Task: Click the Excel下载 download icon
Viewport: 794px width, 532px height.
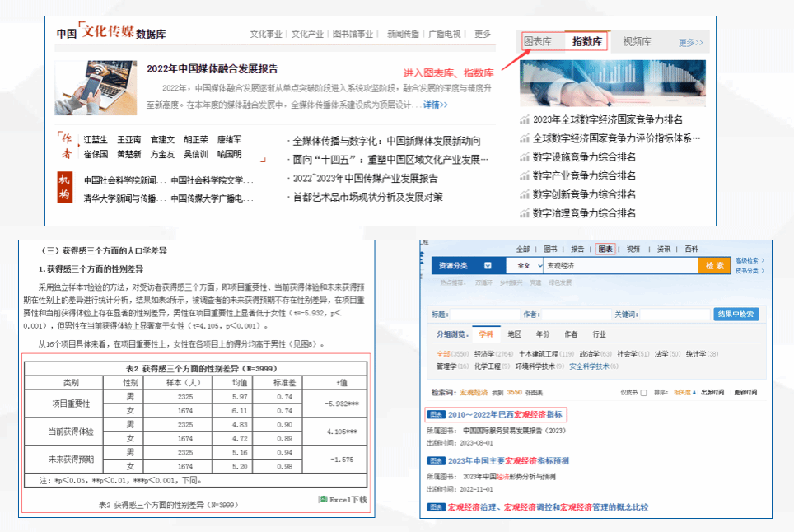Action: pyautogui.click(x=323, y=500)
